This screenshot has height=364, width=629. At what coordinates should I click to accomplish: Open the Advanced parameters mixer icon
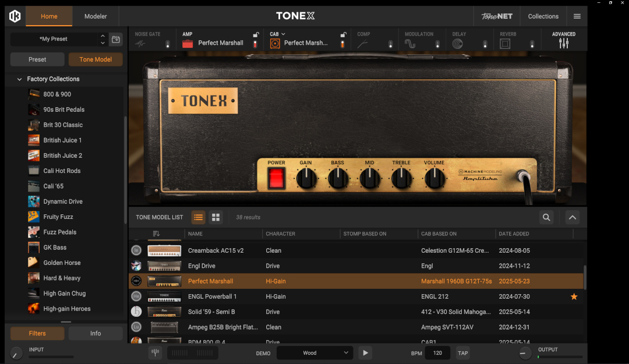point(564,43)
